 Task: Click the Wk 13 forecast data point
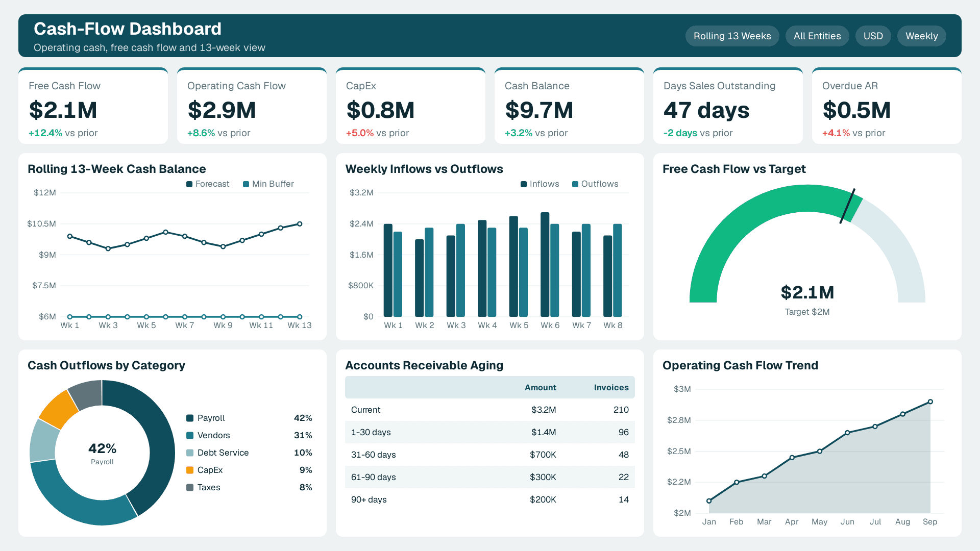[300, 224]
